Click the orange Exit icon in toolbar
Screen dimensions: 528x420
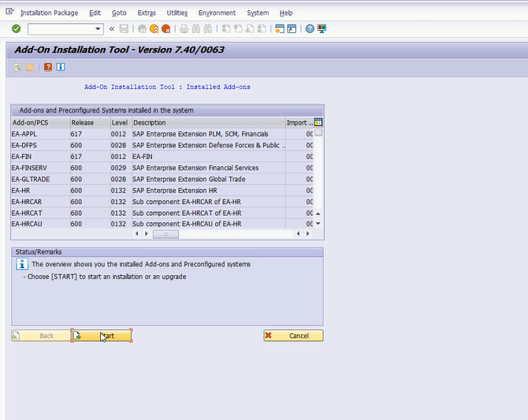click(x=154, y=29)
